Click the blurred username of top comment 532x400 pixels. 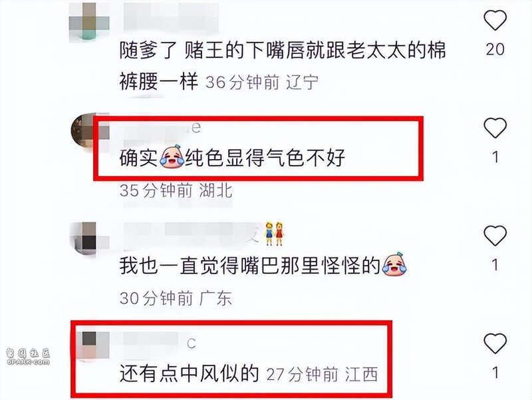171,18
